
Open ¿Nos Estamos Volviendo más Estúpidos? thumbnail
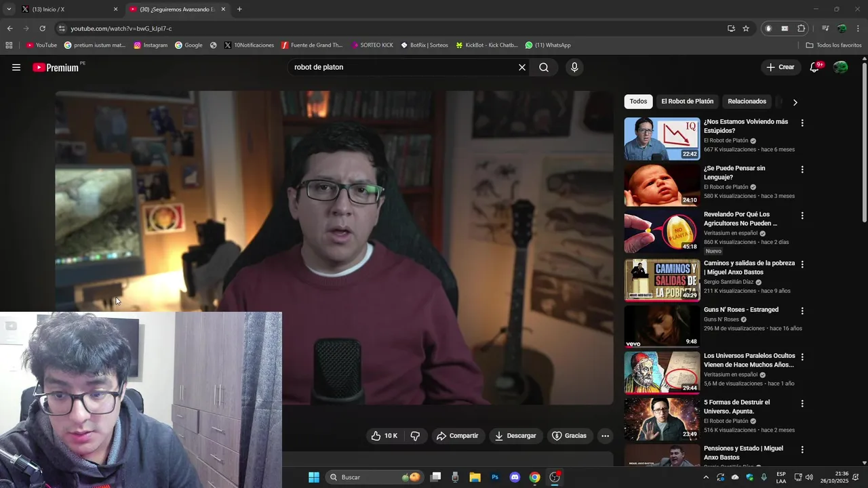pyautogui.click(x=662, y=139)
